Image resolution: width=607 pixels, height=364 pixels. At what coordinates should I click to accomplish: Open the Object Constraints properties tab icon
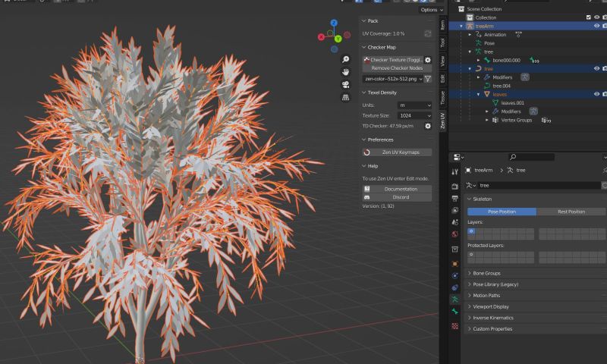[x=454, y=288]
